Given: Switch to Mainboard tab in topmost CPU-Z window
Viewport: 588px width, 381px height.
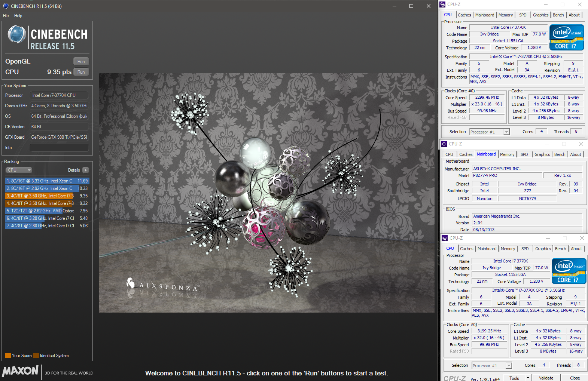Looking at the screenshot, I should (485, 15).
